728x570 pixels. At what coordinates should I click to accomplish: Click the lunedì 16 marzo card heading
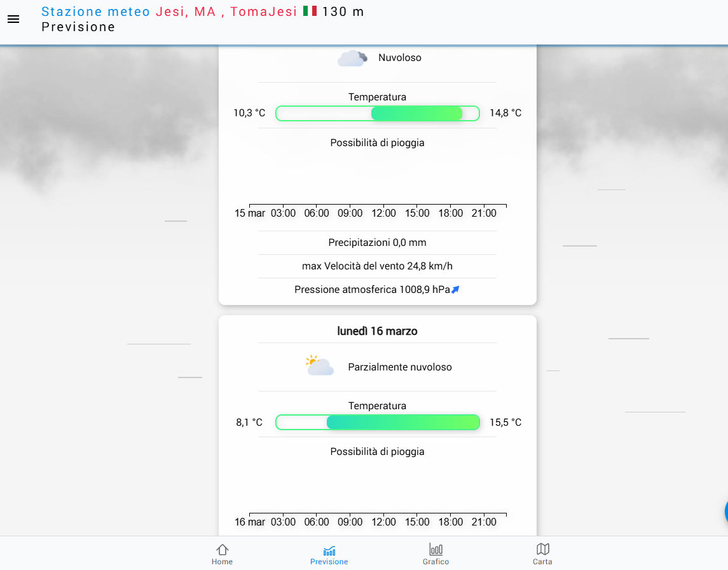[x=377, y=331]
